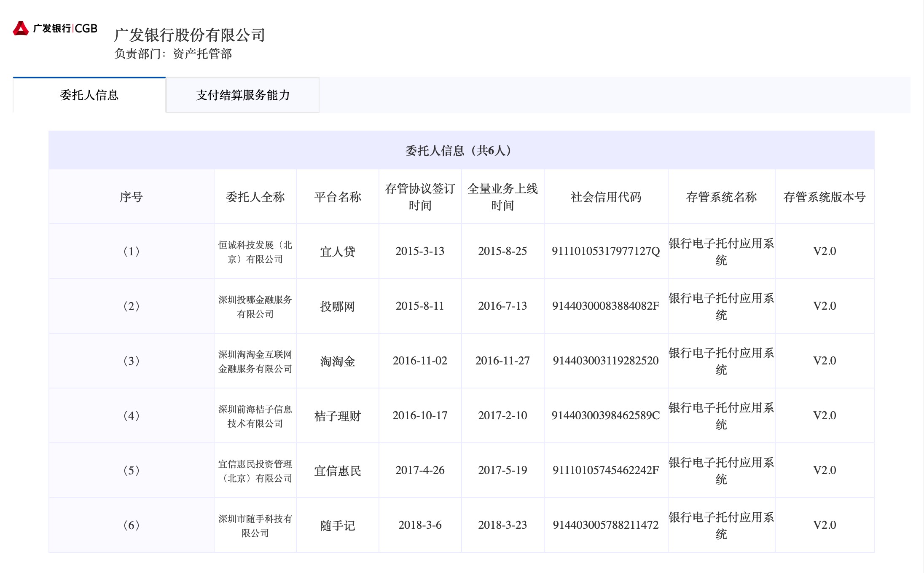This screenshot has width=924, height=573.
Task: Click row number （6）
Action: (x=131, y=525)
